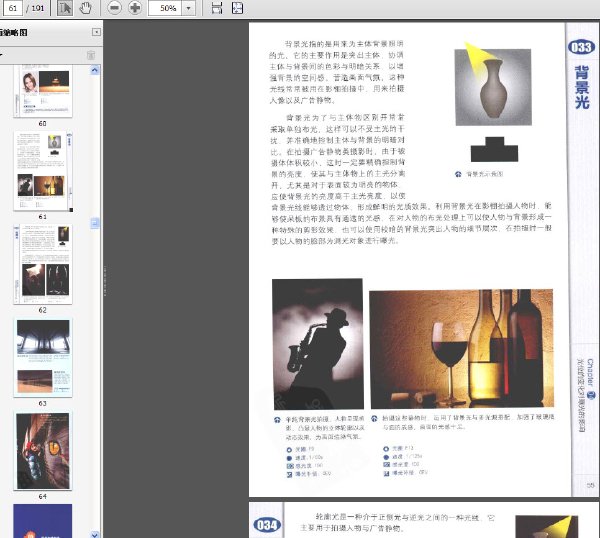Viewport: 600px width, 538px height.
Task: Click the 页面缩略图 panel title
Action: tap(14, 33)
